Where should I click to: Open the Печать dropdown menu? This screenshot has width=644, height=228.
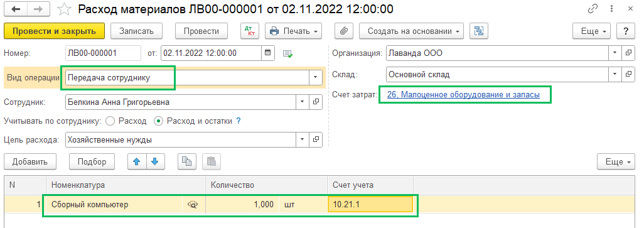(x=294, y=31)
